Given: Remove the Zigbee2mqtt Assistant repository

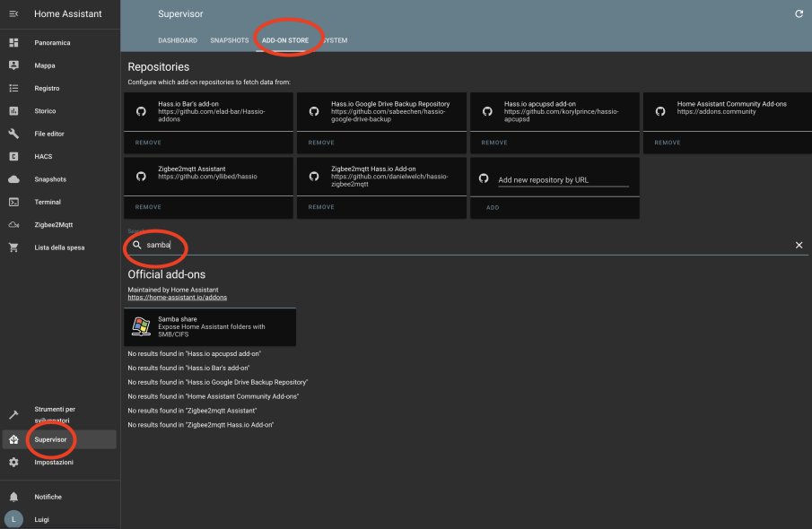Looking at the screenshot, I should (148, 207).
